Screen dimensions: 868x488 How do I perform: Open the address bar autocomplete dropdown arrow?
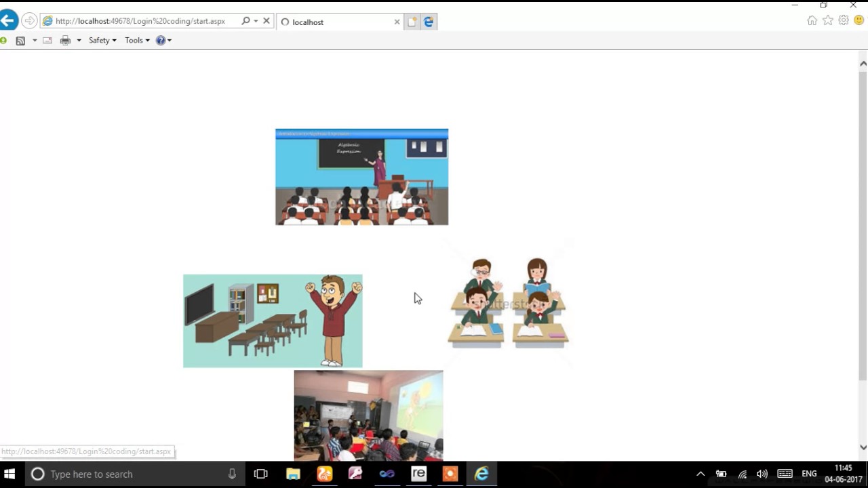[256, 21]
